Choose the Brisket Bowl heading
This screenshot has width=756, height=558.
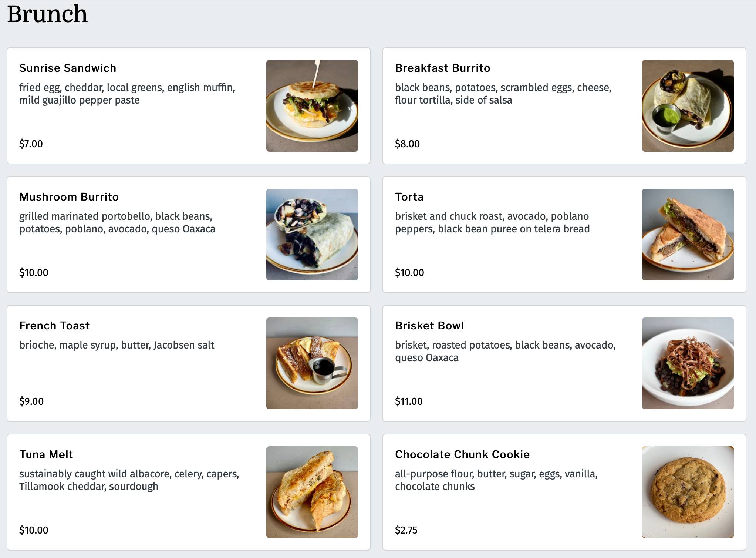pos(429,326)
